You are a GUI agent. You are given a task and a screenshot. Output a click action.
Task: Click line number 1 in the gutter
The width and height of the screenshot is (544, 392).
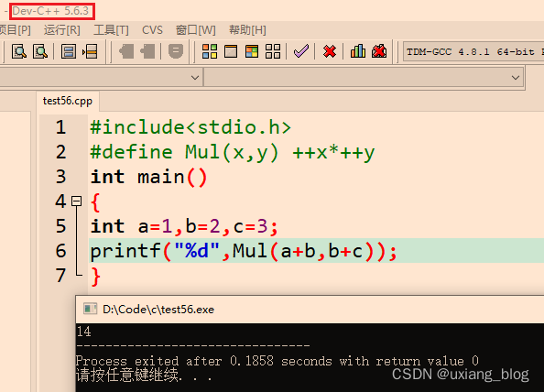[60, 127]
